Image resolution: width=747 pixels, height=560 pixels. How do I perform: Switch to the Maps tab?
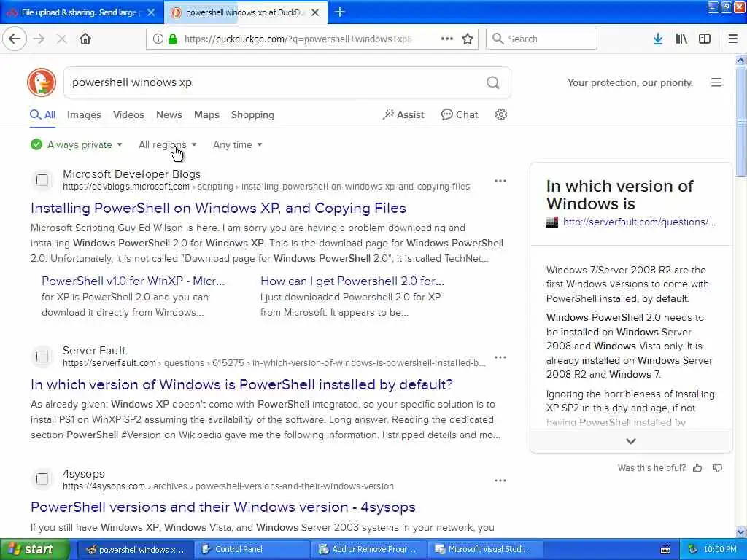tap(206, 114)
